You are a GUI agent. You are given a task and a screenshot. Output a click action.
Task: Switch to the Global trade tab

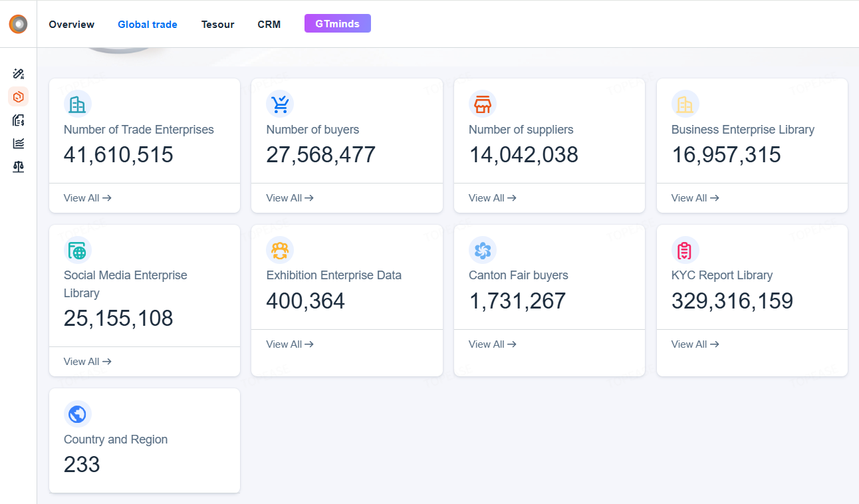coord(148,25)
